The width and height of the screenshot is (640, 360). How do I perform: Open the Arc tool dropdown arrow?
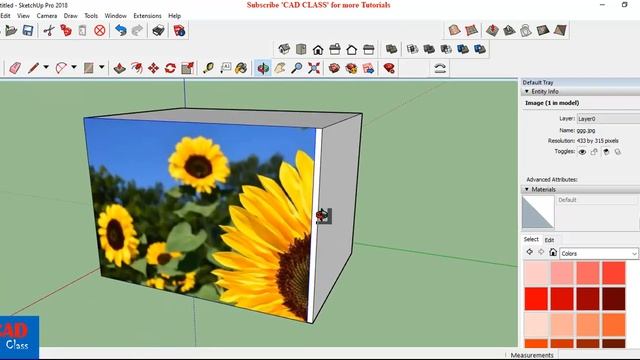pyautogui.click(x=74, y=67)
